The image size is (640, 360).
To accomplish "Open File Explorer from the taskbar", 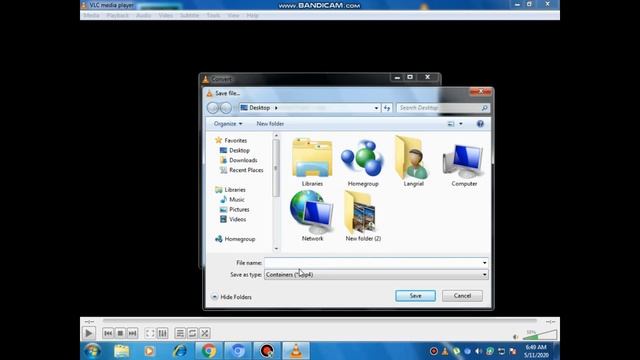I will [x=121, y=351].
